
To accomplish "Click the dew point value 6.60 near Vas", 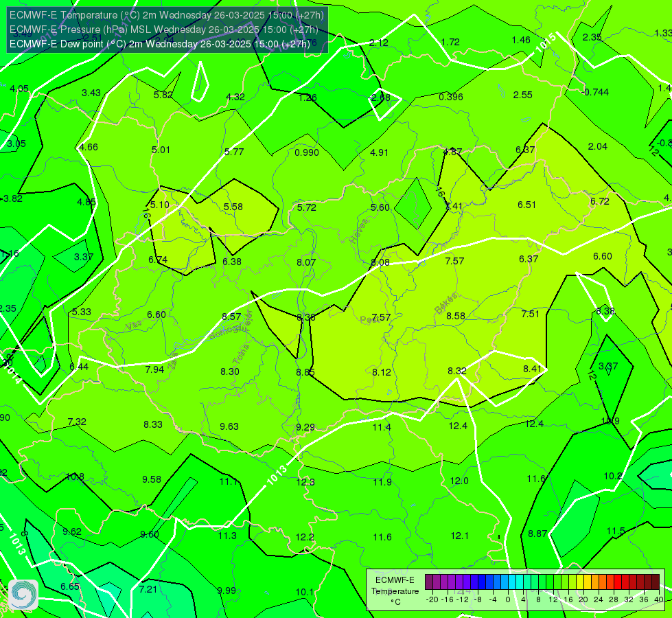I will (157, 314).
